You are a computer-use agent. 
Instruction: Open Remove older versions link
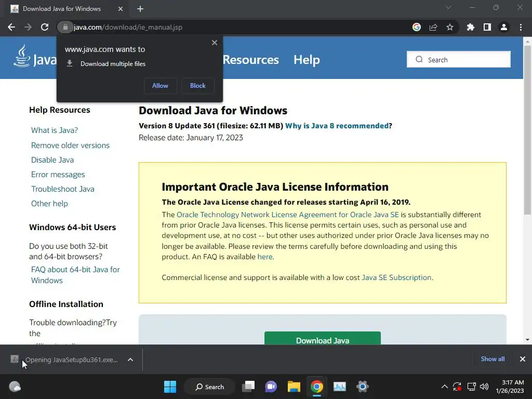tap(70, 145)
